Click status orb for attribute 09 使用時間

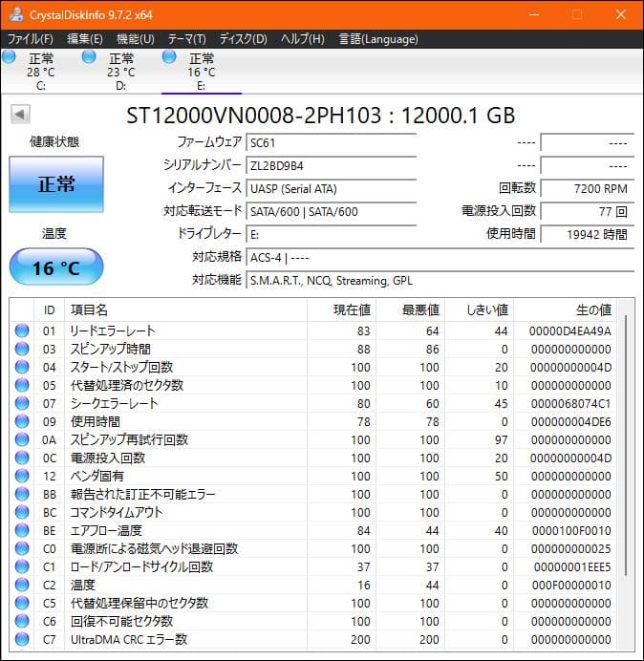pyautogui.click(x=22, y=421)
